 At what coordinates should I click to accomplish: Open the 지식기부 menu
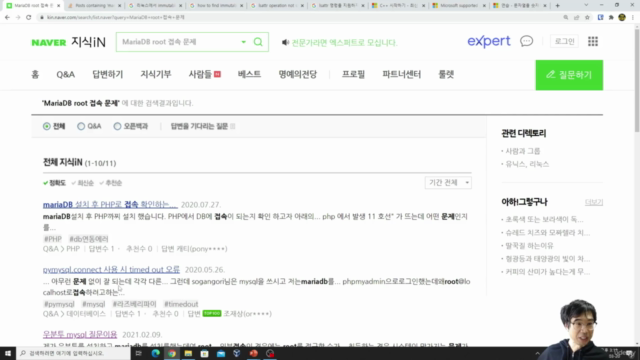(156, 74)
